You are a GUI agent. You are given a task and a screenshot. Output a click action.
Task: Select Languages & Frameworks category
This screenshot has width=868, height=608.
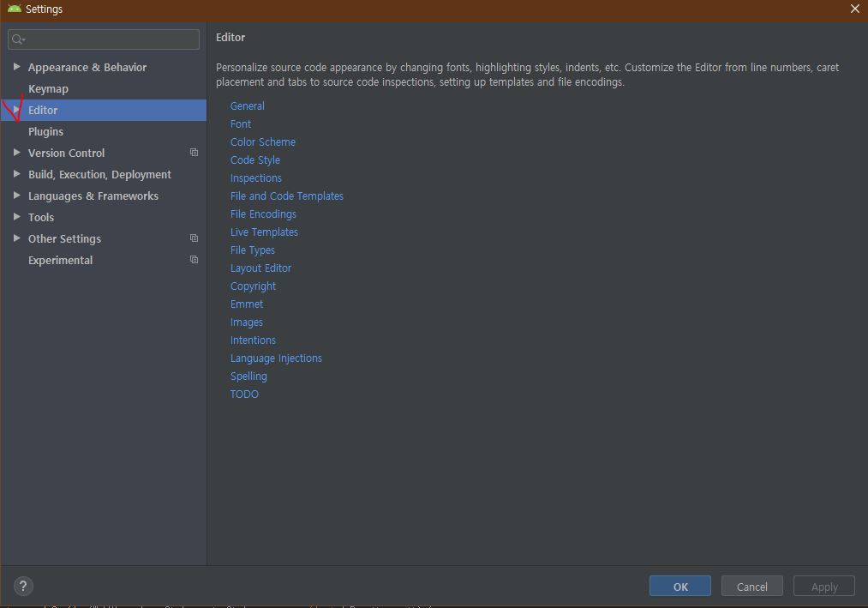pyautogui.click(x=93, y=196)
